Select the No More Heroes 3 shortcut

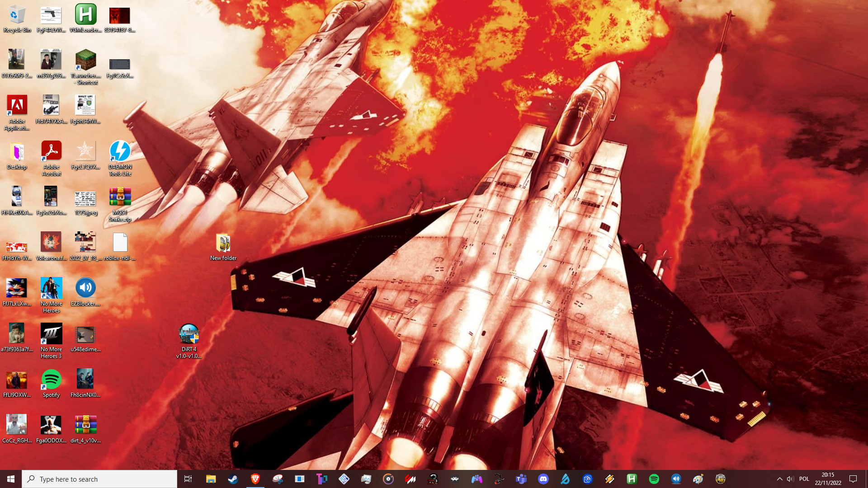pyautogui.click(x=51, y=341)
